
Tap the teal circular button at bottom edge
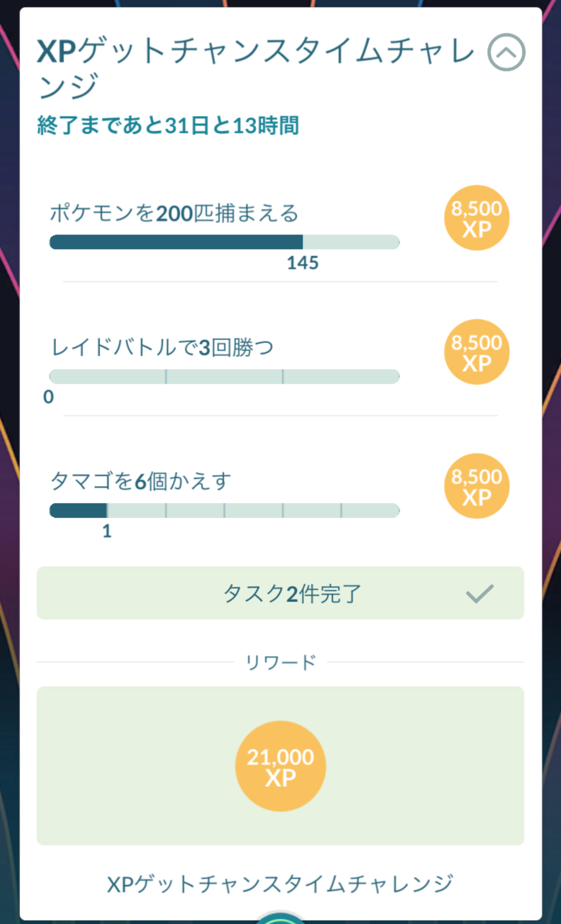coord(280,918)
